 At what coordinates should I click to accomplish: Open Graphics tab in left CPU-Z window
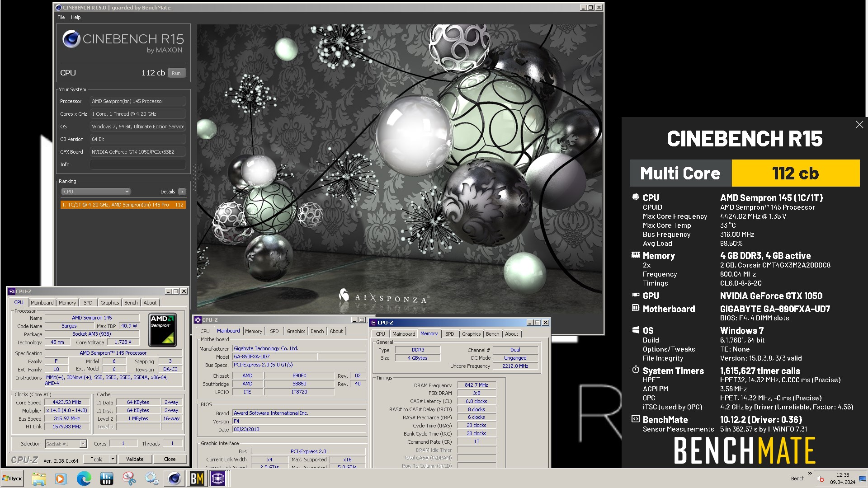[110, 303]
